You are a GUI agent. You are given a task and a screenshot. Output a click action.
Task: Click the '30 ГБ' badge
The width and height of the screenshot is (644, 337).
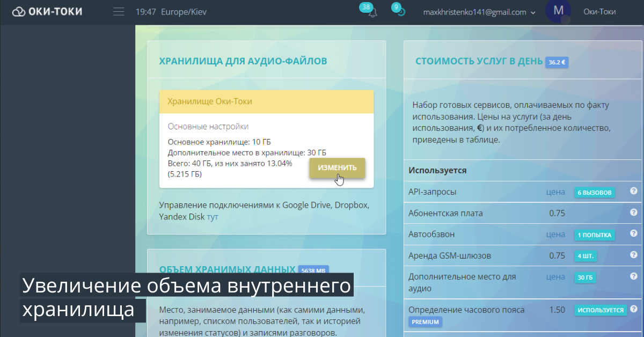[585, 278]
